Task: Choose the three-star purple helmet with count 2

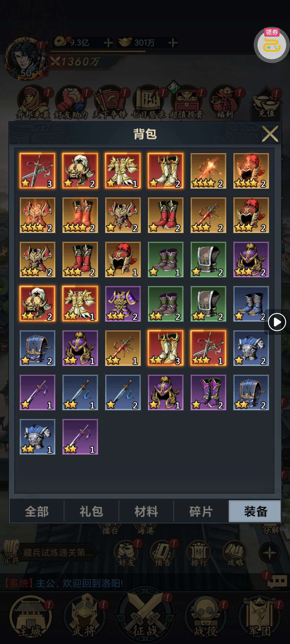Action: (x=251, y=259)
